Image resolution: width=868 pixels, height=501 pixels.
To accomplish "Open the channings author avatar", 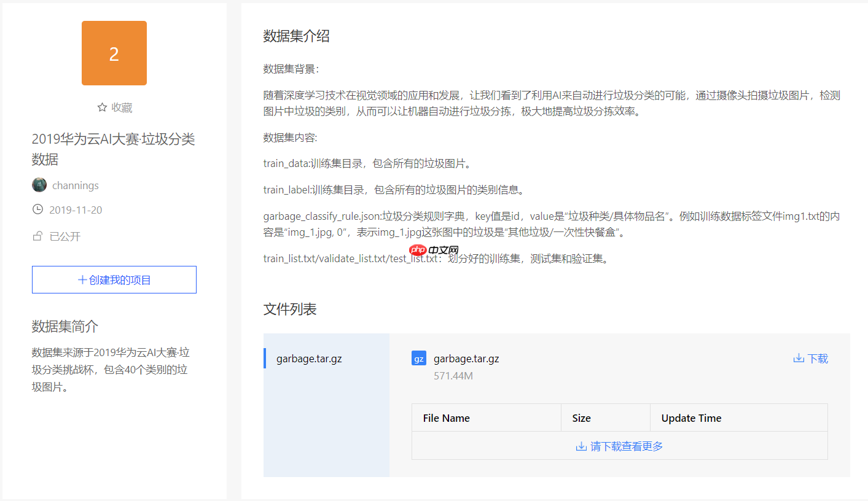I will pyautogui.click(x=39, y=185).
